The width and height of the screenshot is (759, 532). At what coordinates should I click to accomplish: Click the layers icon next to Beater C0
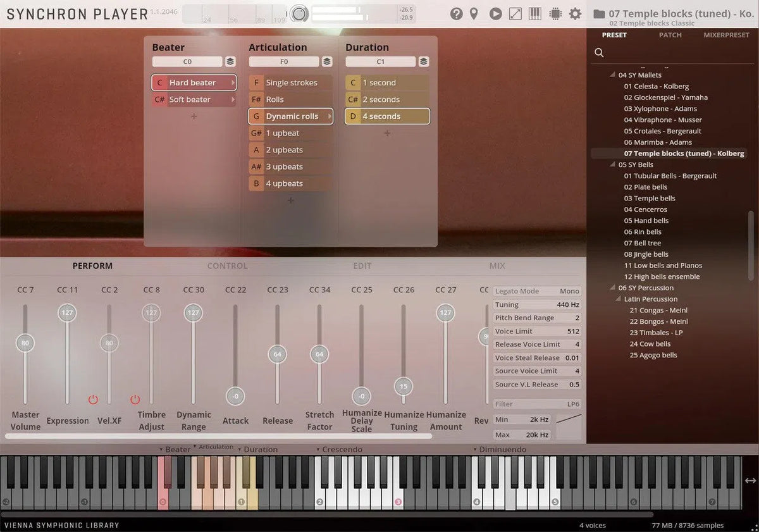[230, 61]
